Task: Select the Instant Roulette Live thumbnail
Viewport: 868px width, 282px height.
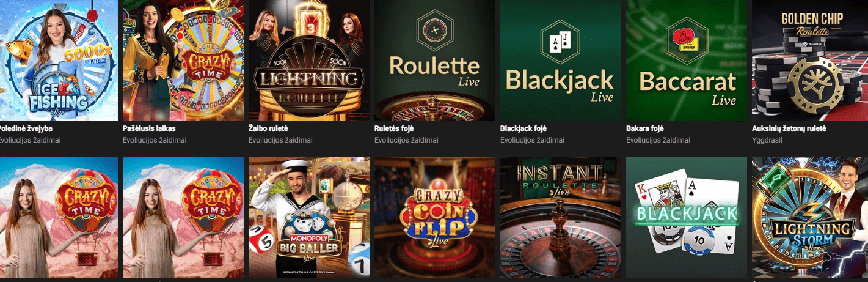Action: (561, 217)
